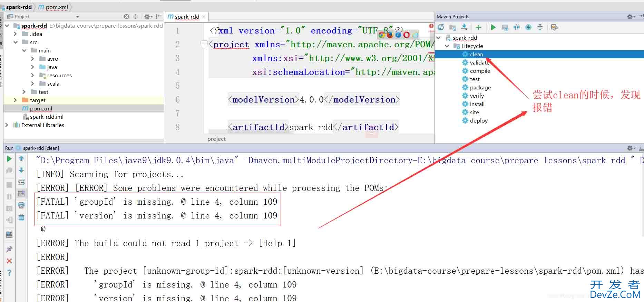Click Execute Maven Goal icon
The image size is (644, 302).
coord(505,27)
